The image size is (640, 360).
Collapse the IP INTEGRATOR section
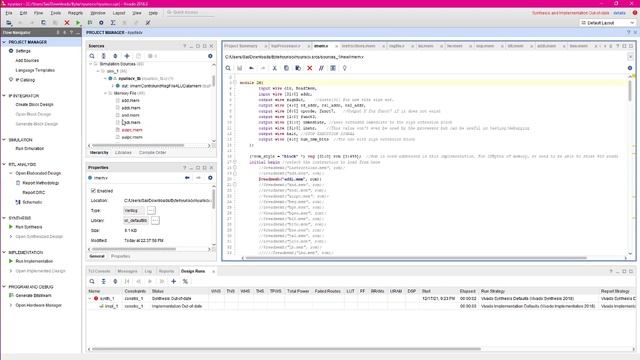[4, 96]
